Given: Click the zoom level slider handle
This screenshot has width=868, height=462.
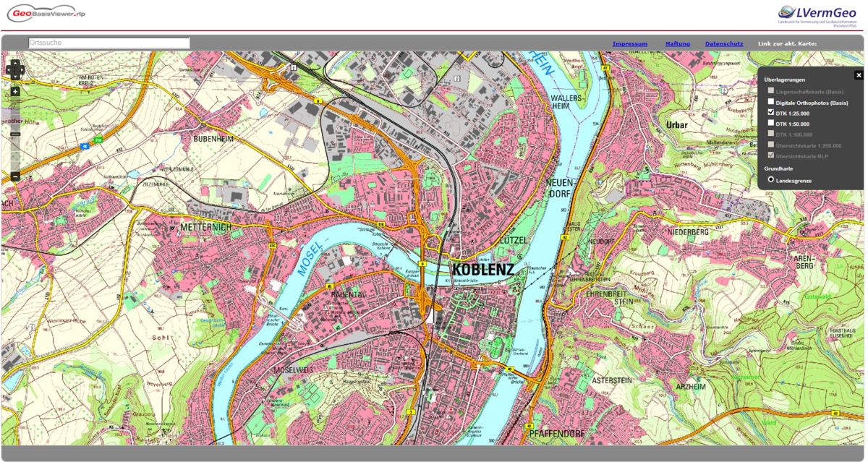Looking at the screenshot, I should (x=15, y=134).
